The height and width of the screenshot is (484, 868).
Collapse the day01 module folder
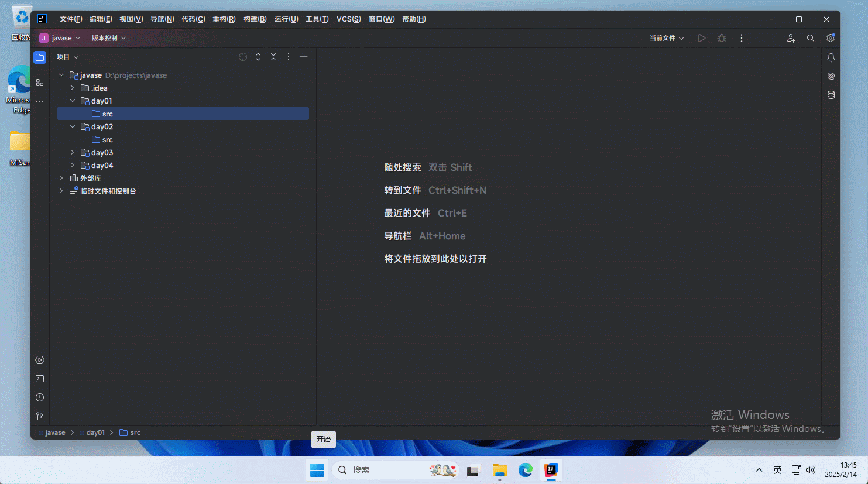point(73,101)
